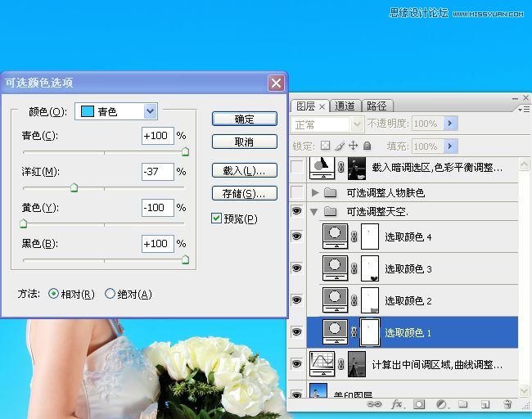This screenshot has height=419, width=532.
Task: Click the 黄色(Y) value field -100
Action: (158, 208)
